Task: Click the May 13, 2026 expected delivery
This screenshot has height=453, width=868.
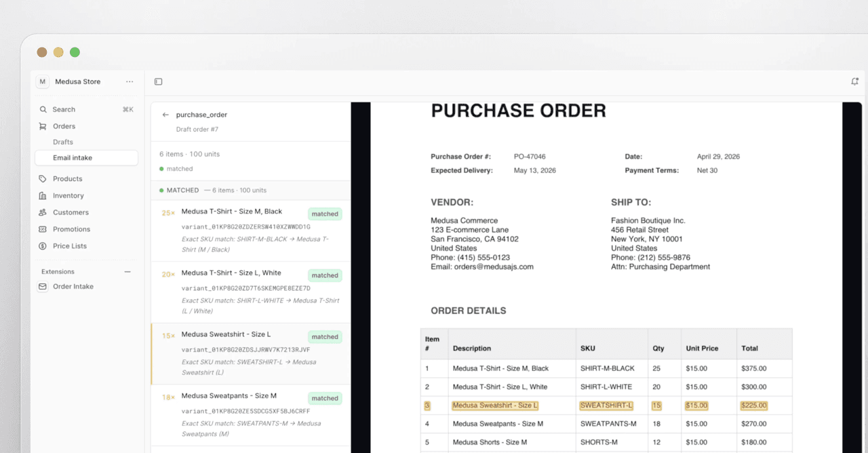Action: point(535,171)
